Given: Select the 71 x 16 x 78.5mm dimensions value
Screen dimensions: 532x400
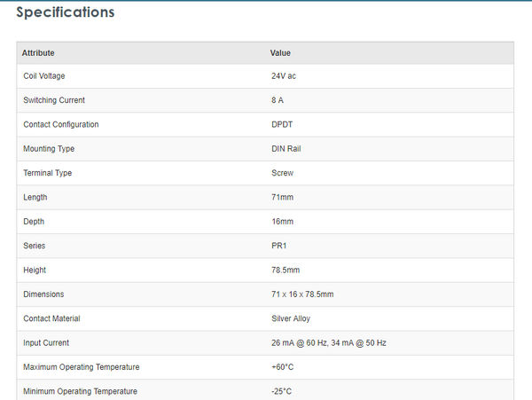Looking at the screenshot, I should pyautogui.click(x=302, y=294).
